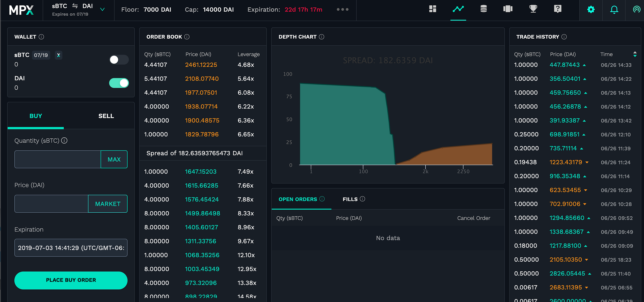Show Depth Chart info icon

point(322,37)
